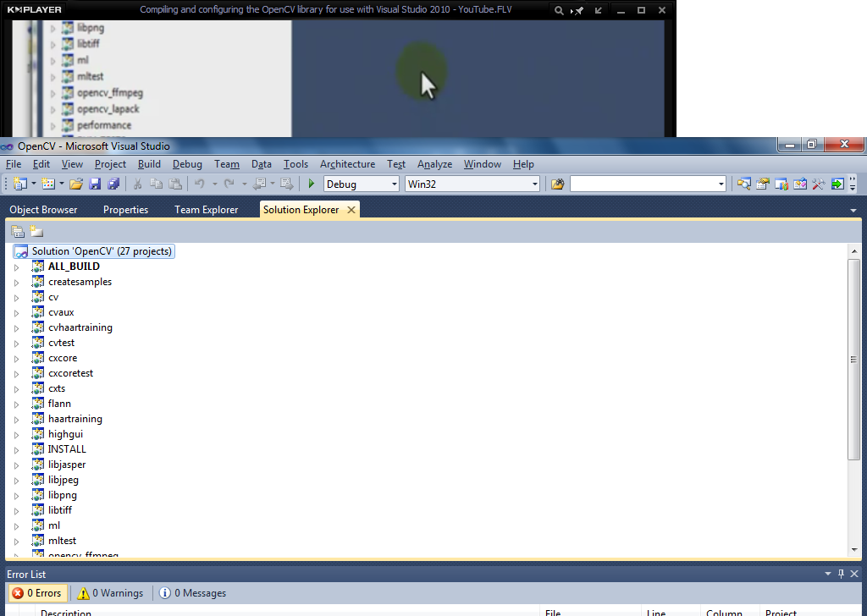Select the libtiff project
Image resolution: width=867 pixels, height=616 pixels.
60,510
